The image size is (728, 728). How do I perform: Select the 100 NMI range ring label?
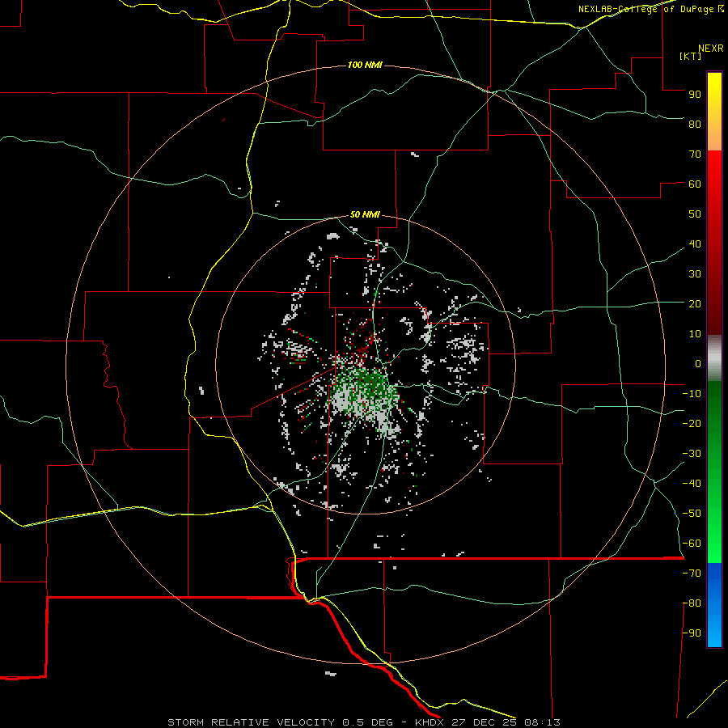365,65
